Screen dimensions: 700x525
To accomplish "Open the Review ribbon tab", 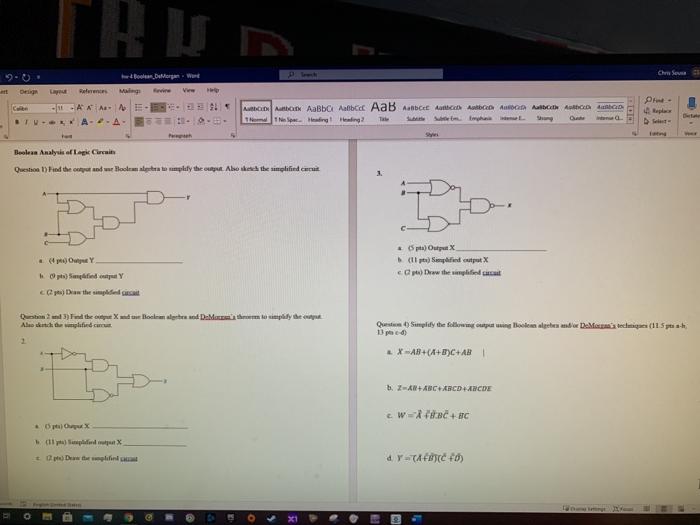I will 162,90.
